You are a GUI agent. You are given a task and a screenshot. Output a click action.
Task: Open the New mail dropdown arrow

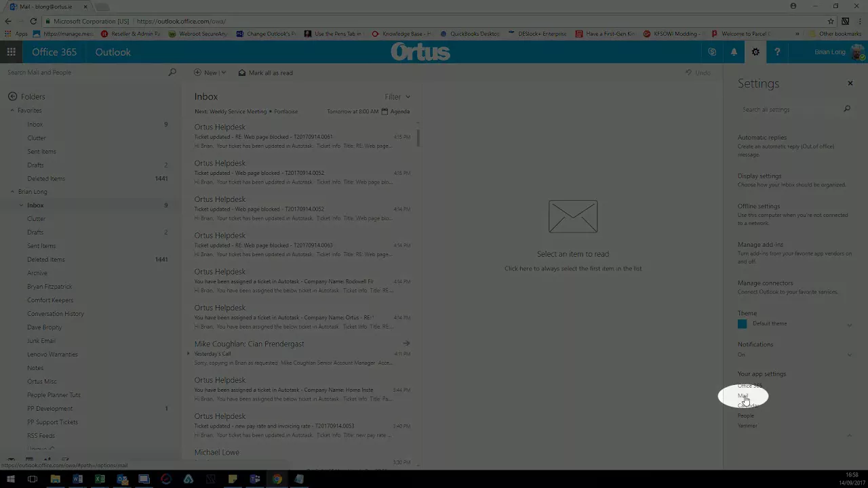point(223,73)
